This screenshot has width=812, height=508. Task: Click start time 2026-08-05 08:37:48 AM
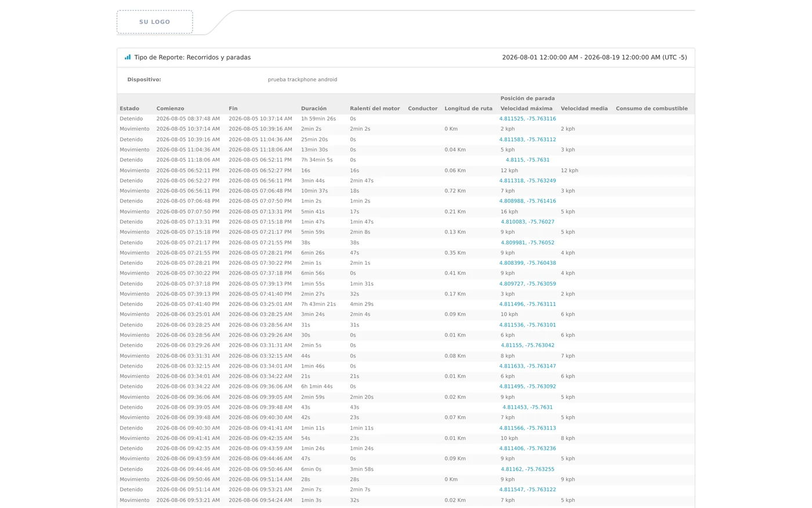188,119
